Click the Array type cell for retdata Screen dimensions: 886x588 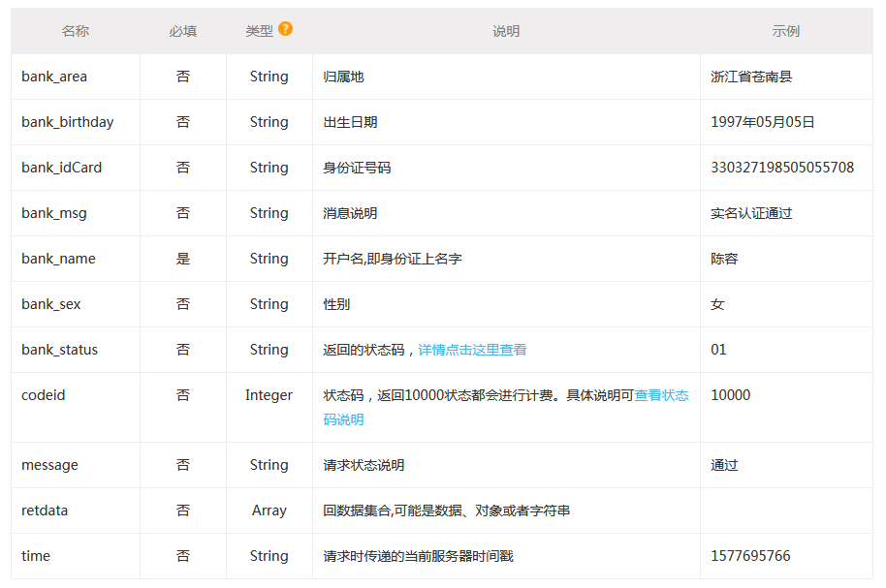point(269,511)
